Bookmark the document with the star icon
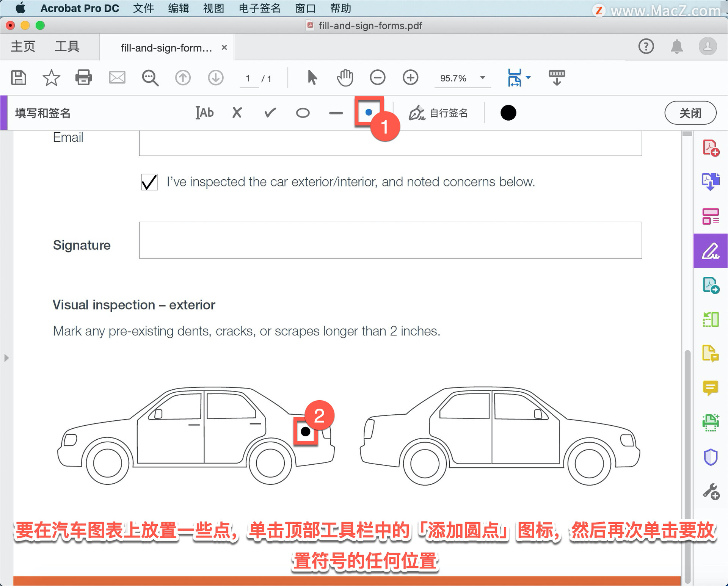This screenshot has height=586, width=728. [x=51, y=78]
